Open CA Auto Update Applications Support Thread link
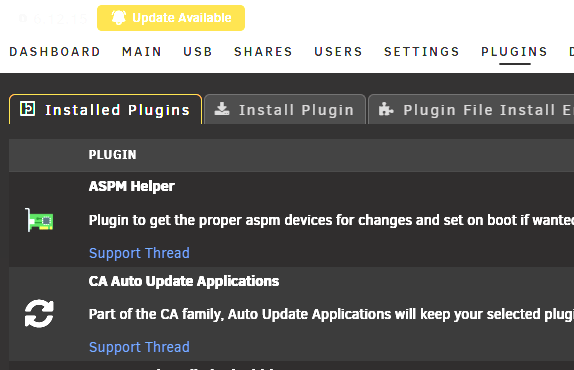This screenshot has width=574, height=370. 139,347
